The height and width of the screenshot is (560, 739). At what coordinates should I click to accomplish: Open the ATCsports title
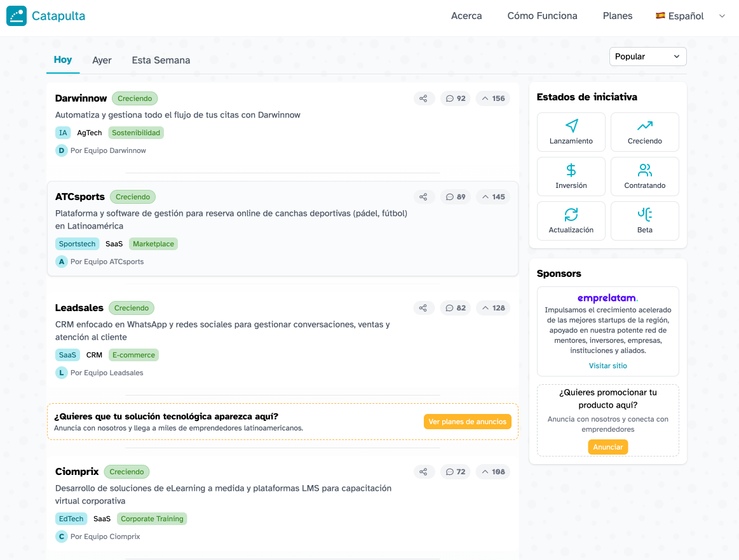click(x=79, y=197)
